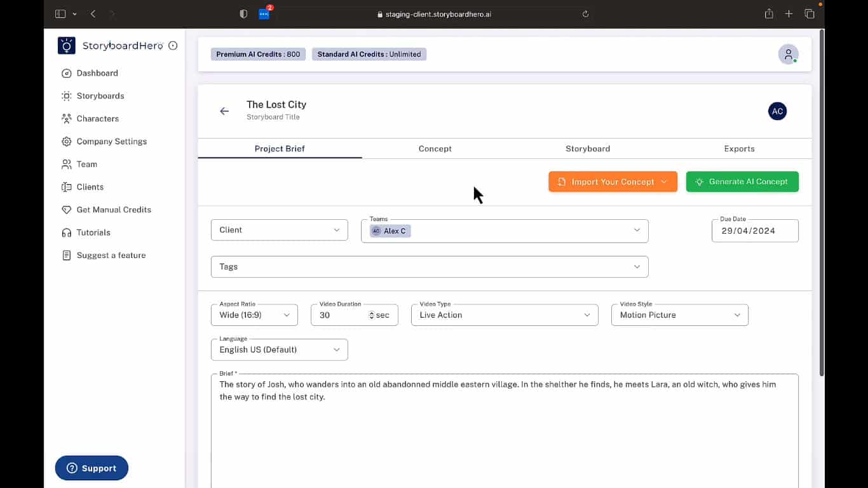Click the Standard AI Credits badge

tap(369, 54)
